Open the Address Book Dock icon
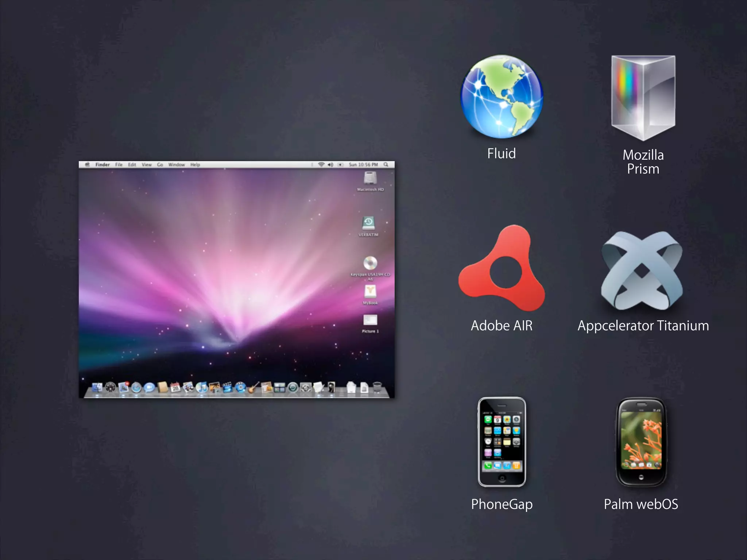The width and height of the screenshot is (747, 560). pos(163,387)
